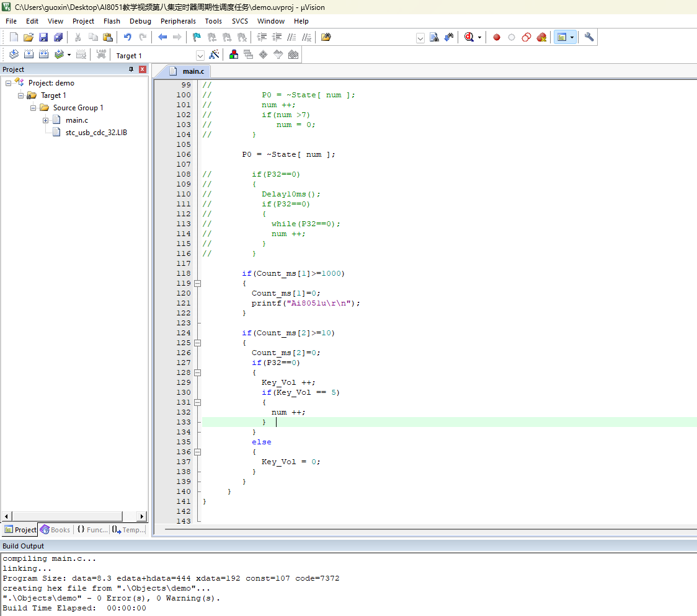Open the batch build dropdown arrow
697x616 pixels.
69,55
